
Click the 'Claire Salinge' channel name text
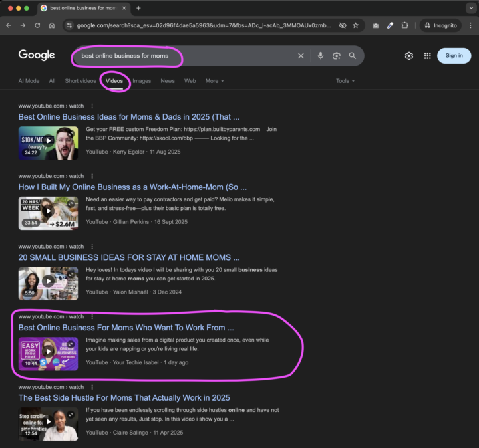(130, 433)
